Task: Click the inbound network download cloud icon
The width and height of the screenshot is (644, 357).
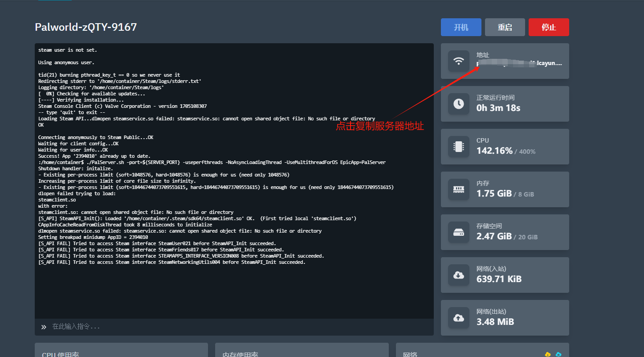Action: click(x=459, y=275)
